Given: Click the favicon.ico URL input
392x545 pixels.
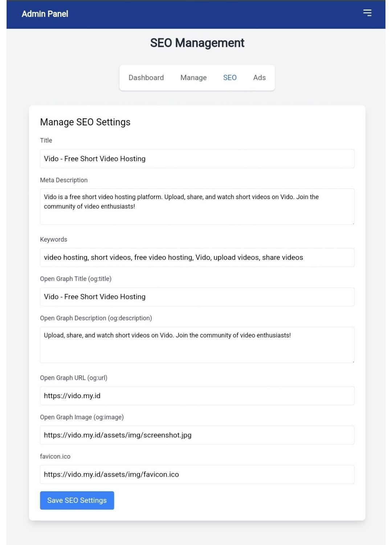Looking at the screenshot, I should pyautogui.click(x=197, y=475).
